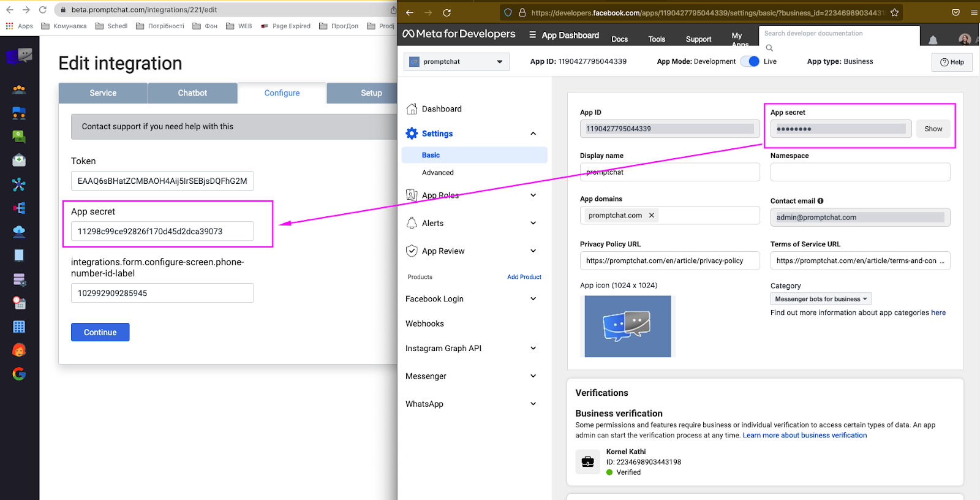
Task: Click the Namespace input field
Action: pos(860,172)
